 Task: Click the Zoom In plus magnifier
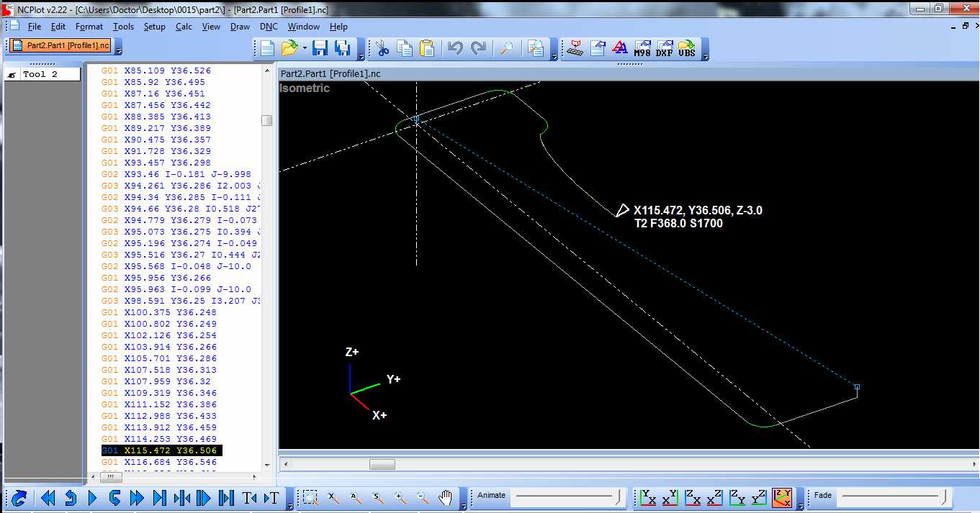[x=400, y=497]
